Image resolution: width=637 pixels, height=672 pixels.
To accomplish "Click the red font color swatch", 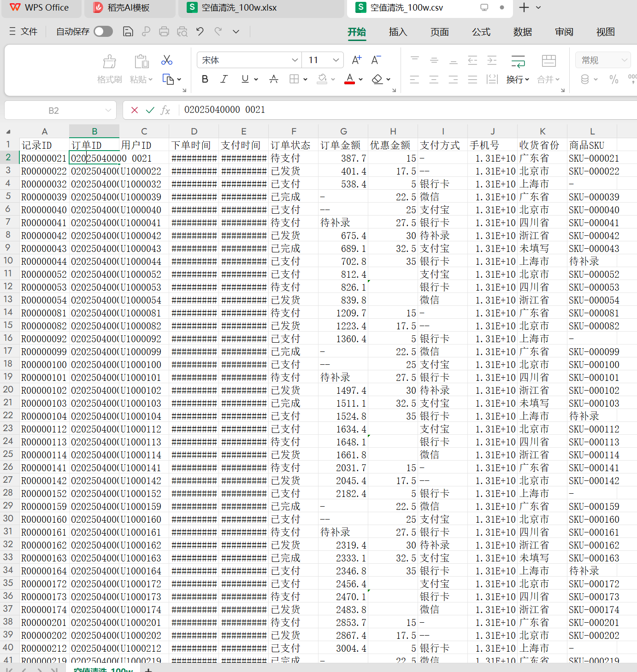I will (350, 79).
